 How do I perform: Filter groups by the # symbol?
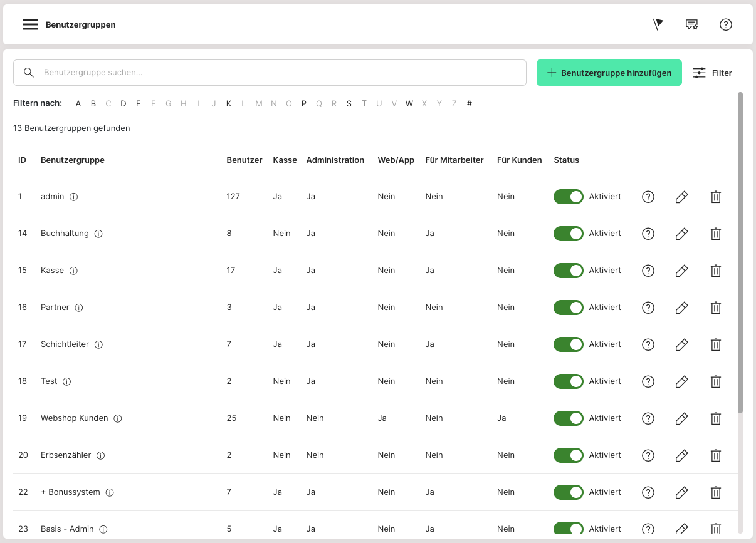[x=469, y=104]
